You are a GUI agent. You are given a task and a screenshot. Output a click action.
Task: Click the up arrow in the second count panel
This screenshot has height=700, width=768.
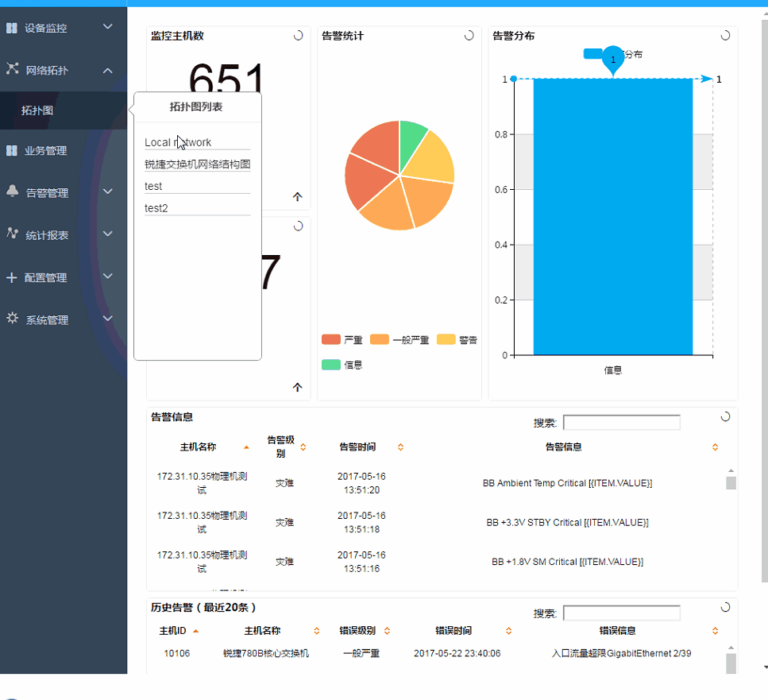pyautogui.click(x=297, y=388)
